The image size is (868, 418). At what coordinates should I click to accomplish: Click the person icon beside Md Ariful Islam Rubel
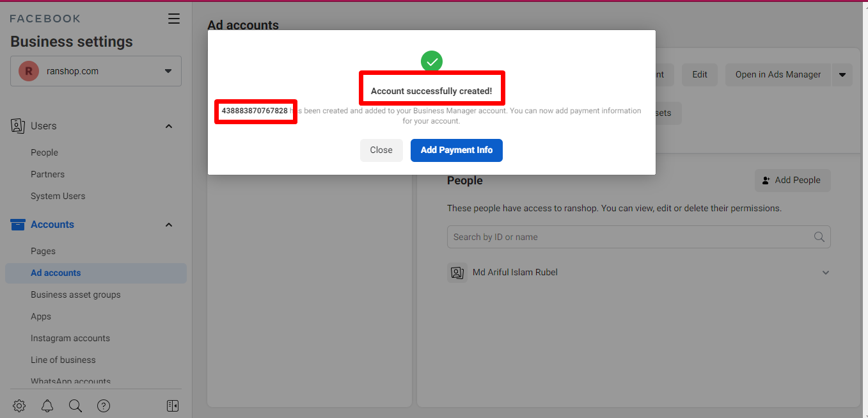pos(457,273)
